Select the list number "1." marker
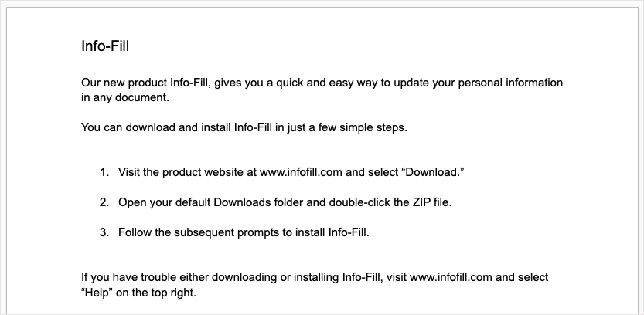644x315 pixels. pyautogui.click(x=104, y=172)
